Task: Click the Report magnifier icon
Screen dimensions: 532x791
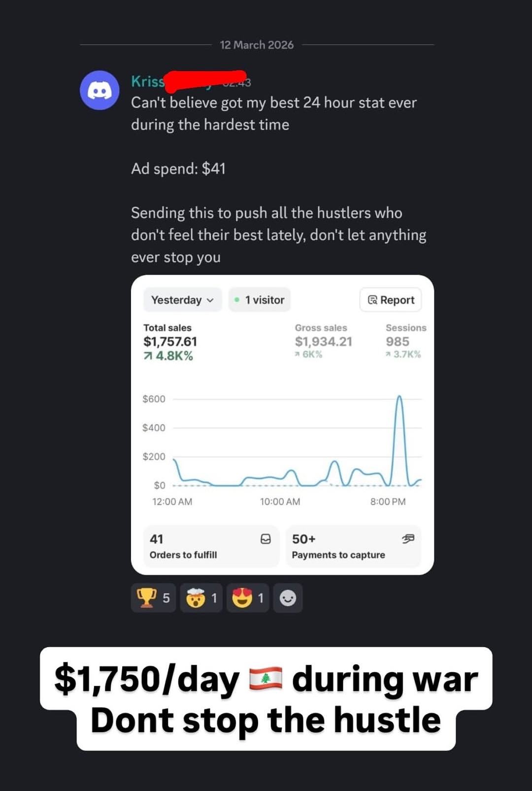Action: point(372,300)
